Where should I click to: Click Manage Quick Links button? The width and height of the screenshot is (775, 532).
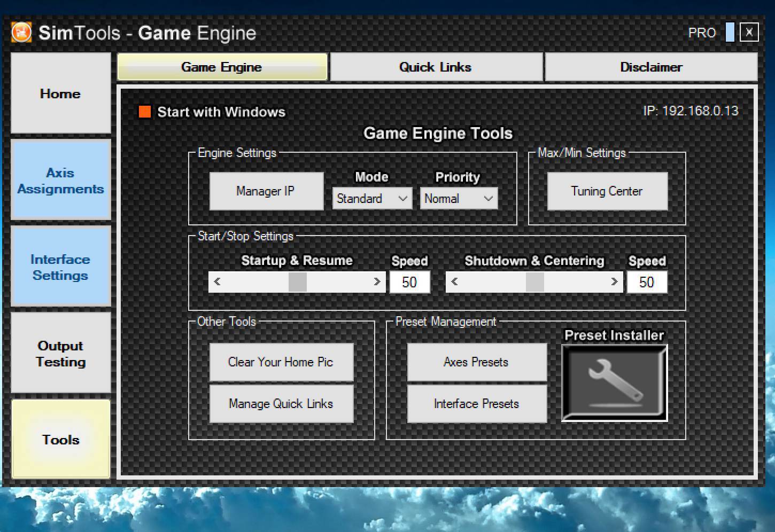coord(281,403)
